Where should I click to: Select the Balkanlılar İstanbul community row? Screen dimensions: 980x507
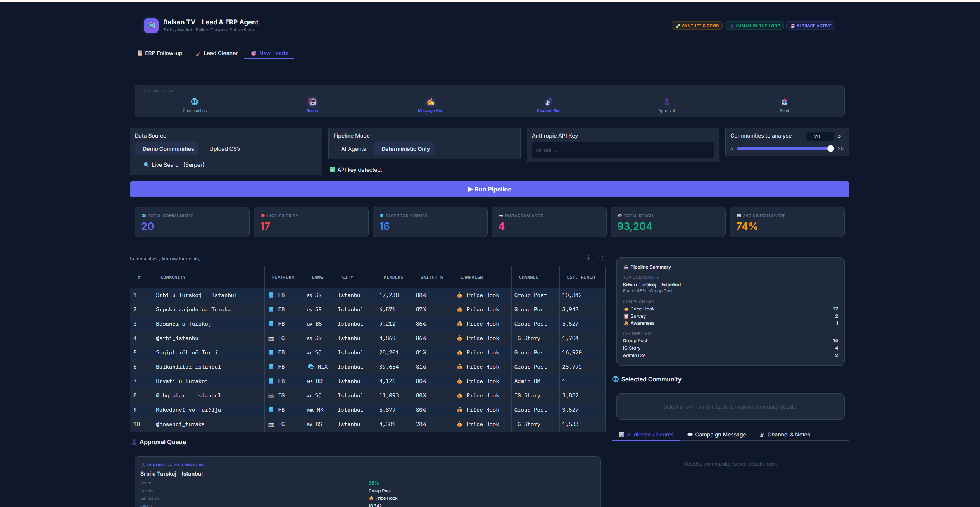367,367
